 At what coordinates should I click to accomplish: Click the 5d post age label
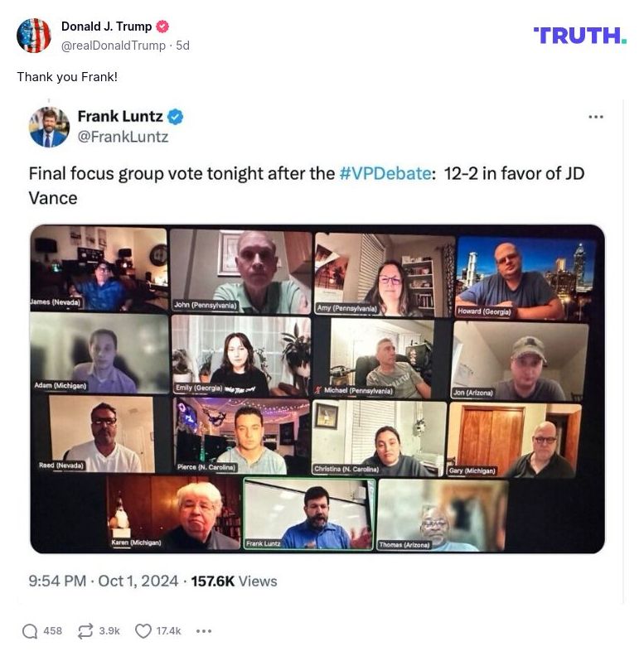[182, 46]
